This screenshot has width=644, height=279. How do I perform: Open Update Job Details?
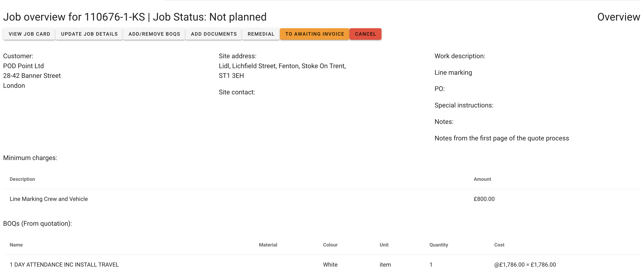89,34
